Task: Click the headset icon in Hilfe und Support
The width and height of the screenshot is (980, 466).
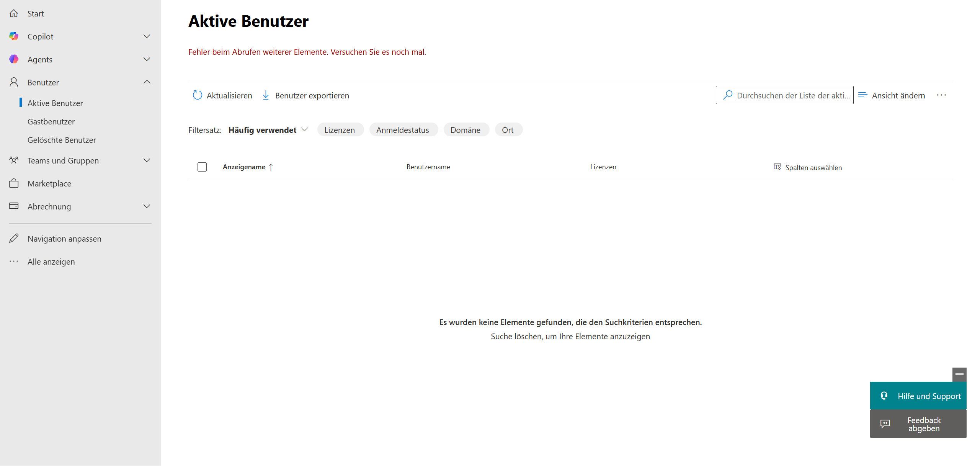Action: [884, 396]
